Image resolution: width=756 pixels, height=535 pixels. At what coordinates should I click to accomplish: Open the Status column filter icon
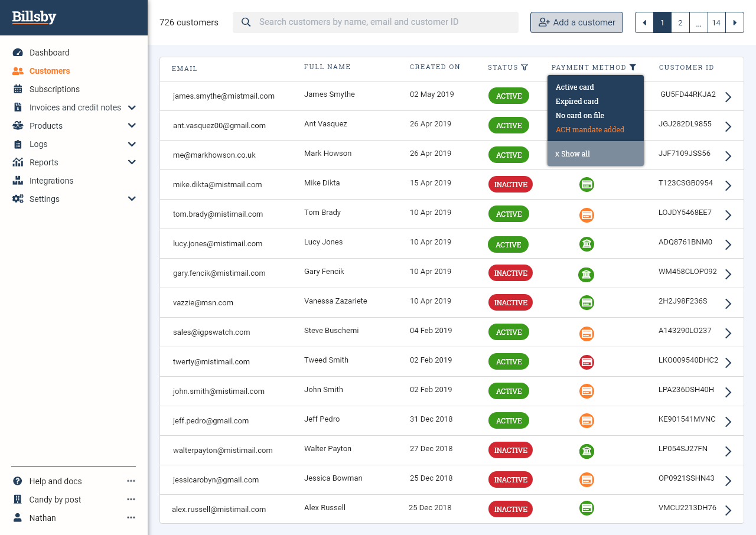(x=524, y=67)
